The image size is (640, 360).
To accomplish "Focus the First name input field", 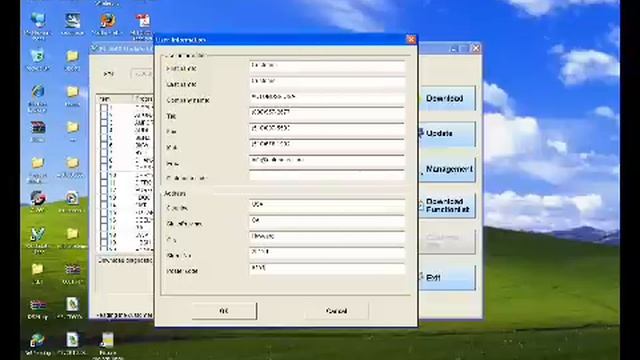I will pos(327,67).
